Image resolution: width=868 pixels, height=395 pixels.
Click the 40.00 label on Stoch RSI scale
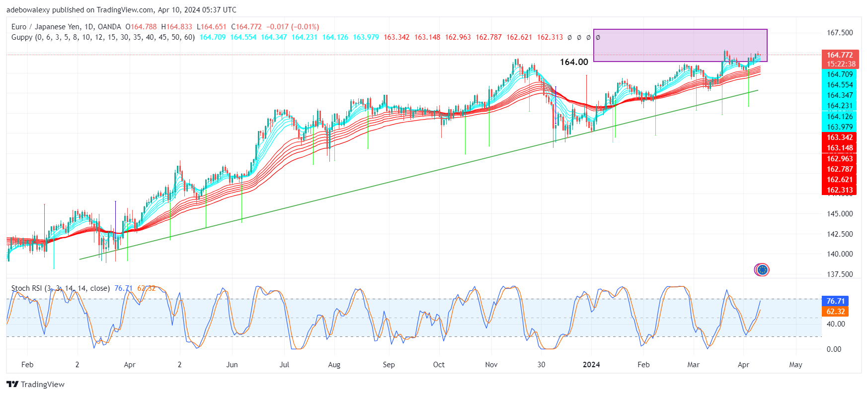tap(836, 324)
